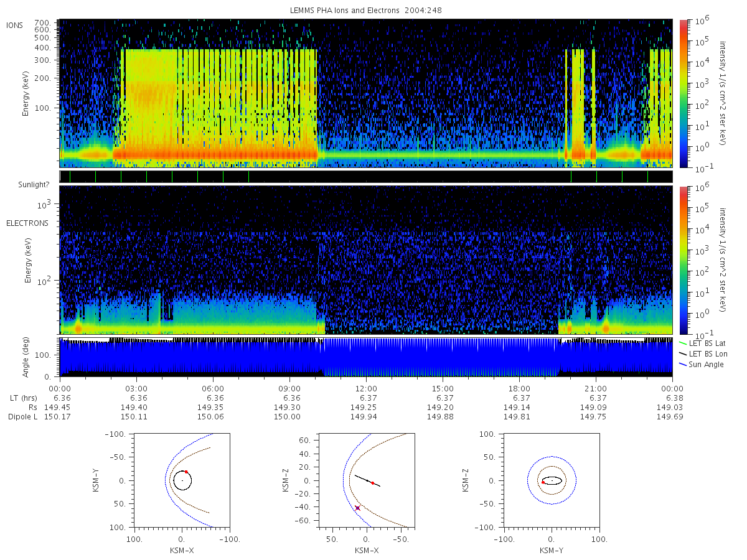Click the IONS panel label
Image resolution: width=747 pixels, height=560 pixels.
(x=15, y=25)
